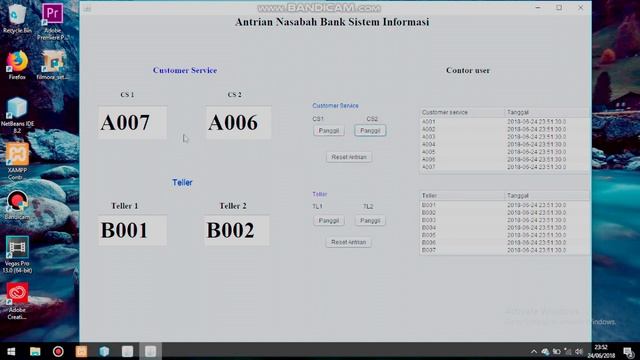Select row A002 in Customer service table
640x360 pixels.
(x=505, y=129)
